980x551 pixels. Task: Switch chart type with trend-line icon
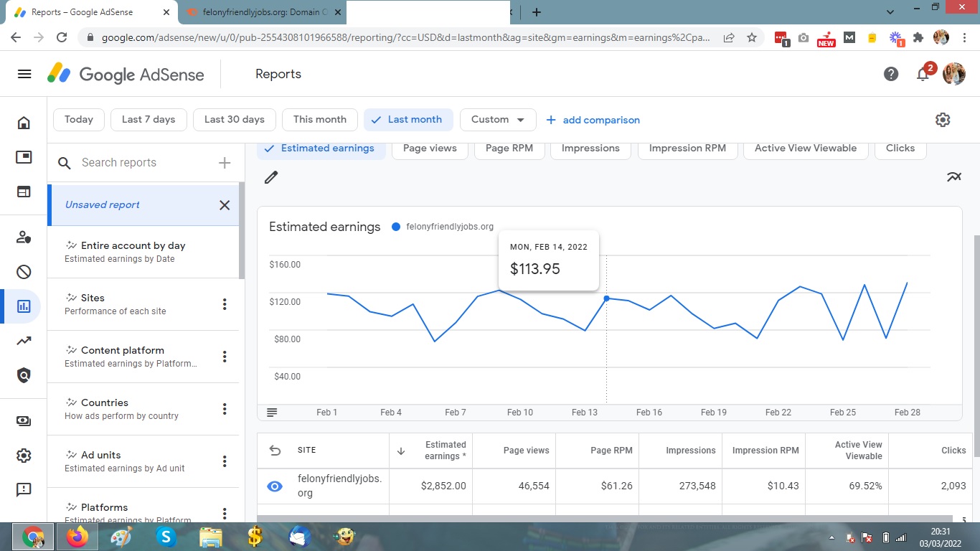pos(953,177)
